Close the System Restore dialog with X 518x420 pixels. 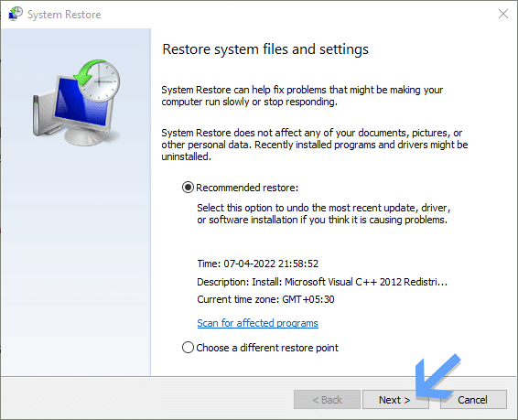point(503,14)
